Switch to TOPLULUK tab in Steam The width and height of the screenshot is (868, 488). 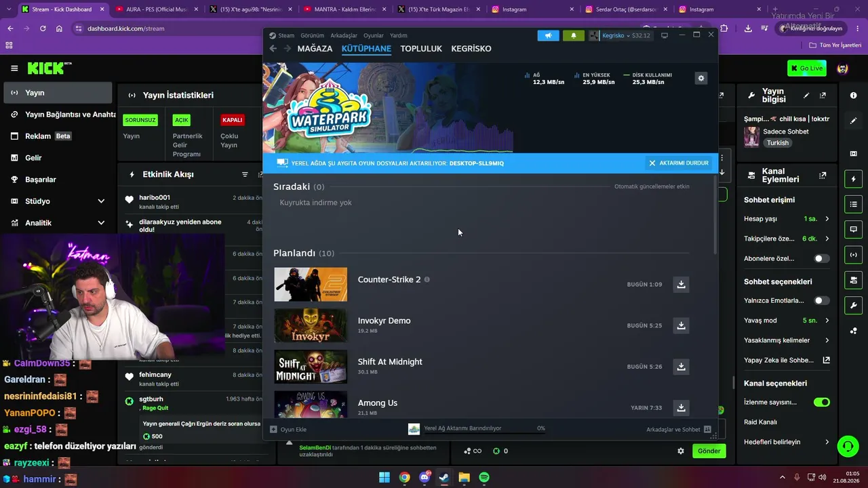(x=421, y=49)
